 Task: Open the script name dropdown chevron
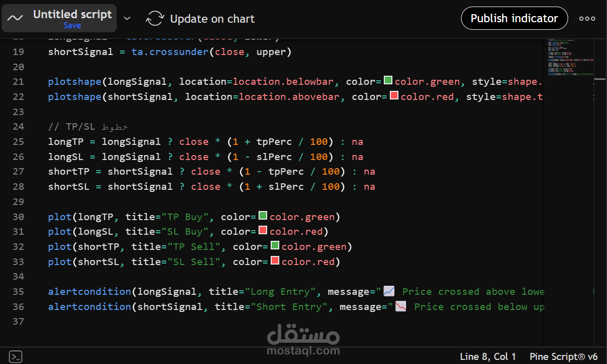pyautogui.click(x=127, y=19)
